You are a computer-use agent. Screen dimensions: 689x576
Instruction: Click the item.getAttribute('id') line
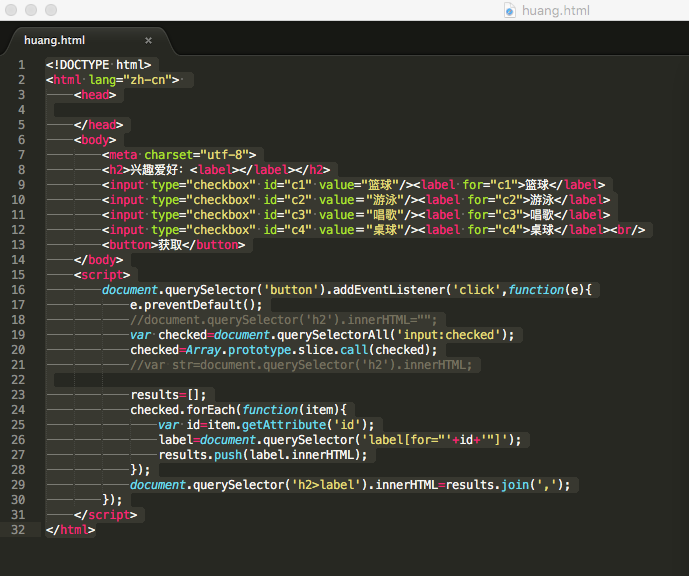[x=266, y=425]
